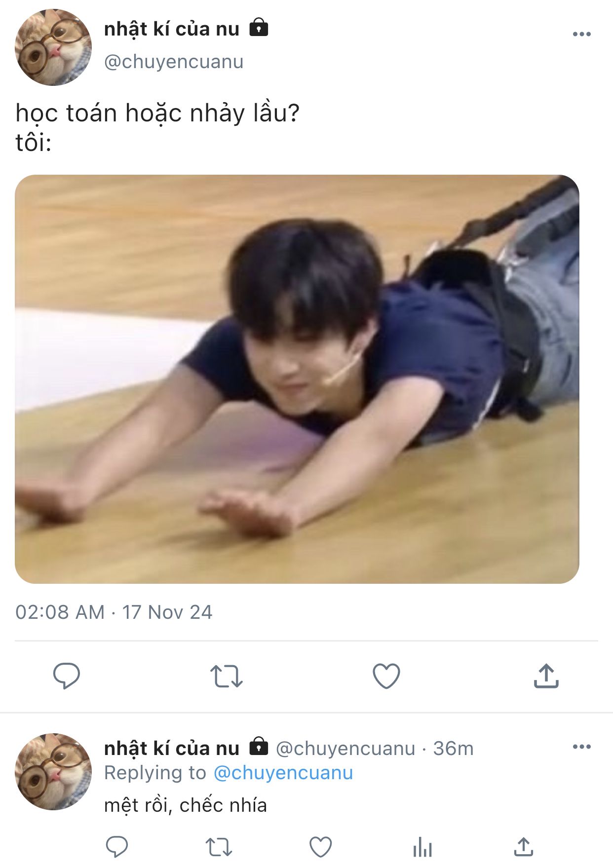Image resolution: width=613 pixels, height=868 pixels.
Task: Reply to the 'mệt rồi, chếc nhía' tweet
Action: click(117, 847)
